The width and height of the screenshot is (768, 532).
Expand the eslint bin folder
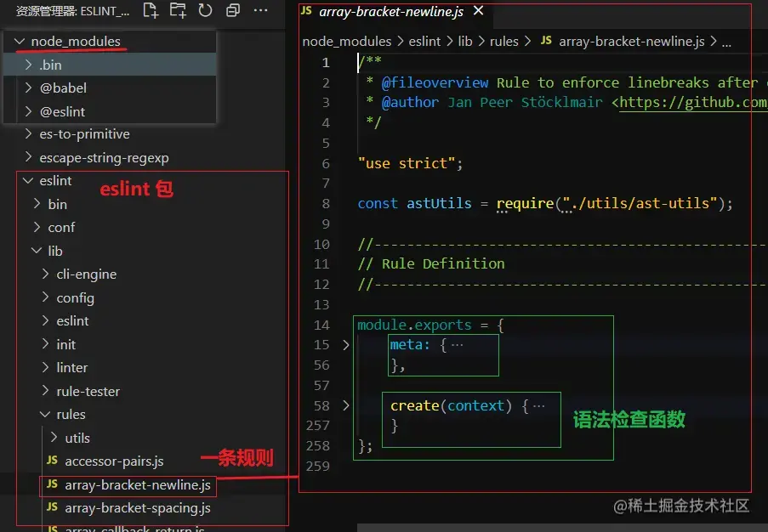(x=37, y=204)
